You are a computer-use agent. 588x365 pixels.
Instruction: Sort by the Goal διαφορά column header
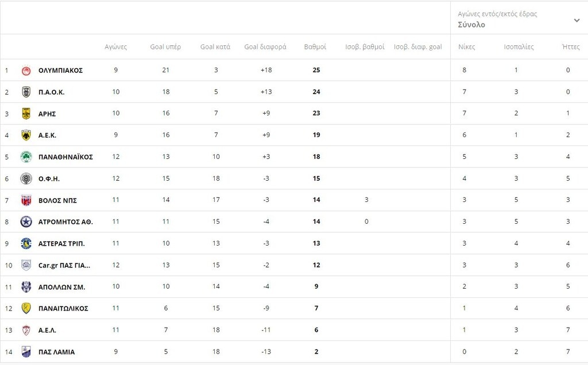pos(265,47)
